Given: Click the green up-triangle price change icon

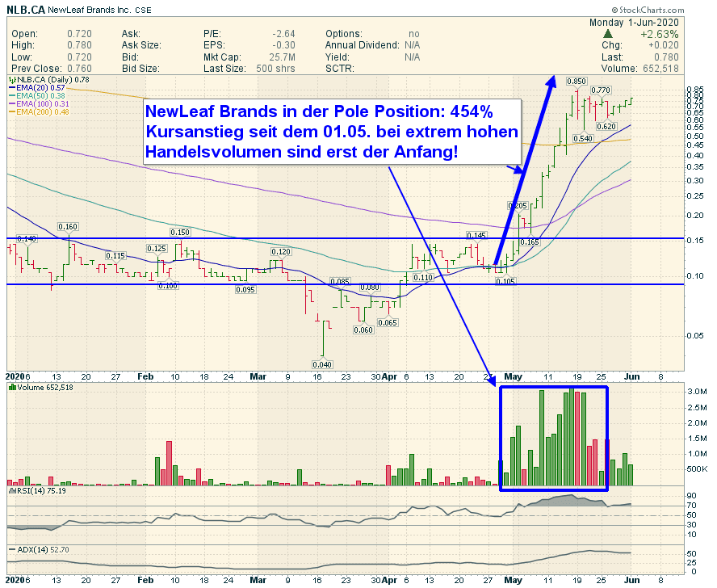Looking at the screenshot, I should click(x=608, y=35).
